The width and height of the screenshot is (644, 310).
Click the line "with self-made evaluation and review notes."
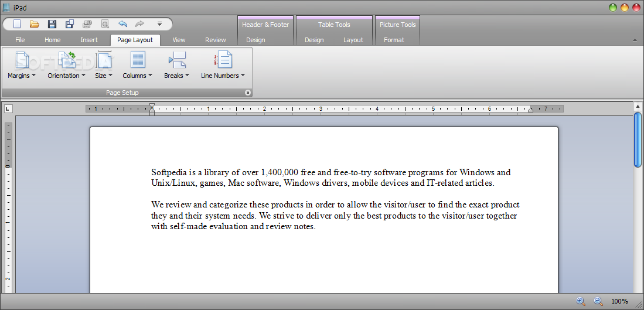[233, 226]
